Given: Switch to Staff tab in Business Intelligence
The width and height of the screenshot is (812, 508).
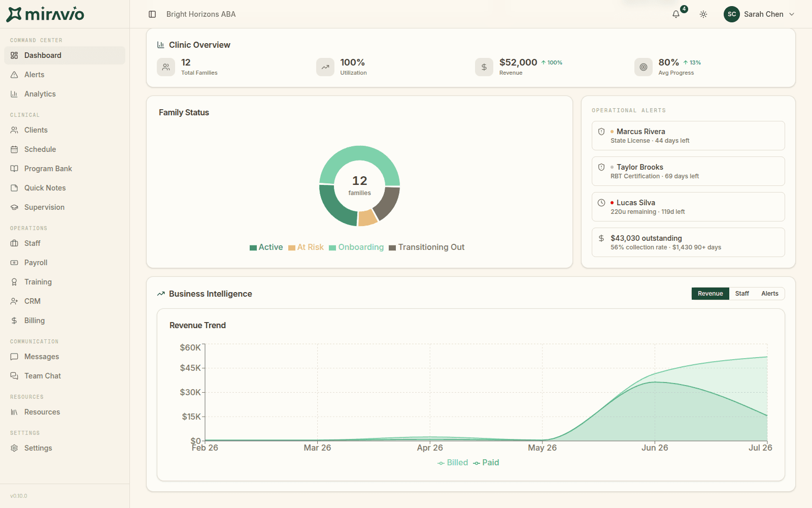Looking at the screenshot, I should coord(742,294).
